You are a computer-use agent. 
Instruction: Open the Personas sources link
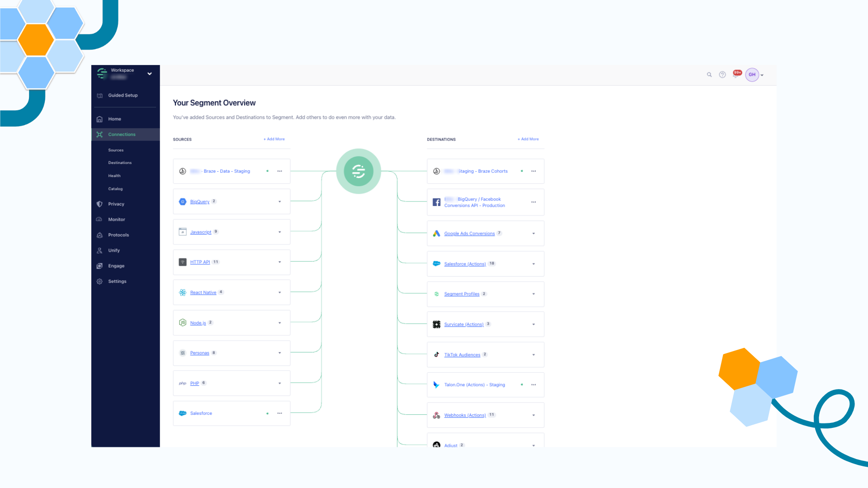coord(200,353)
